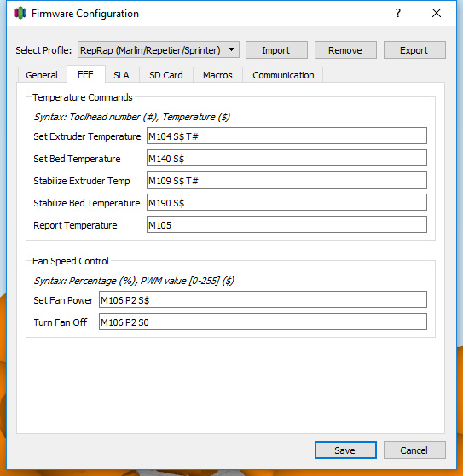Click the Stabilize Extruder Temp field
Viewport: 463px width, 476px height.
tap(286, 180)
